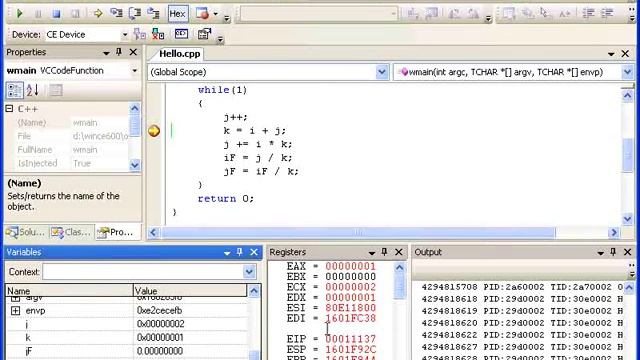
Task: Click Disconnect from Device icon
Action: (158, 34)
